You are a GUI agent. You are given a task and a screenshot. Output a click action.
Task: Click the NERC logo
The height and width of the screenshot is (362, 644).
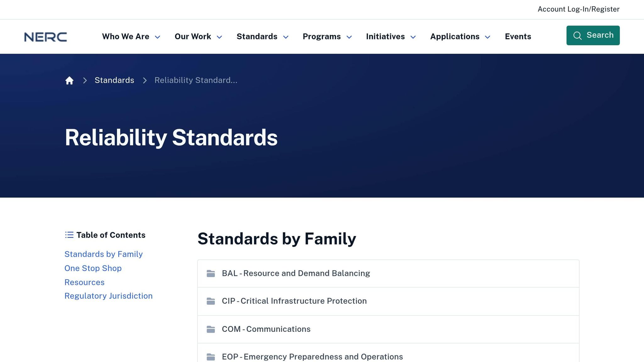[x=46, y=37]
